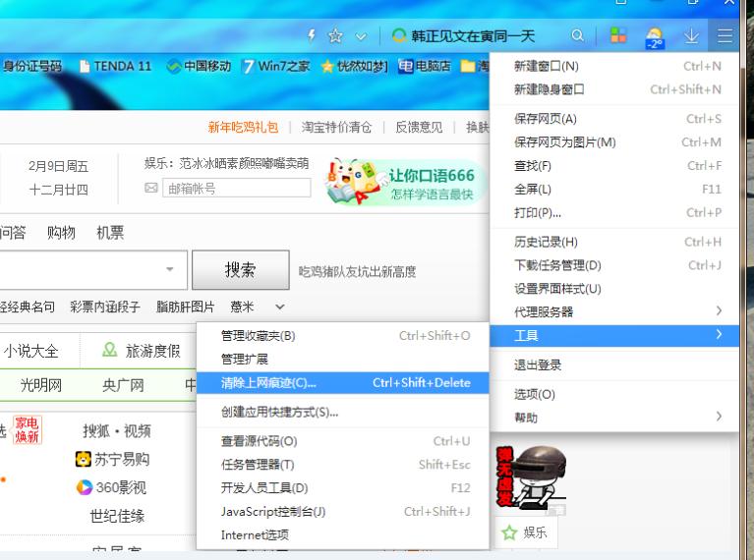This screenshot has height=560, width=754.
Task: Select 新建隐身窗口 menu item
Action: coord(614,89)
